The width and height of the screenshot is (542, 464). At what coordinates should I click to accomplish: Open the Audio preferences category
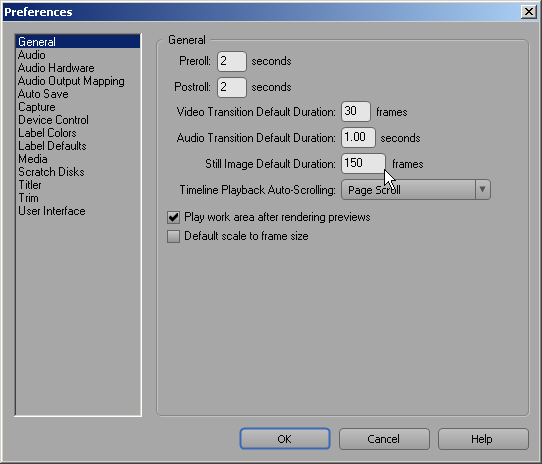tap(32, 55)
